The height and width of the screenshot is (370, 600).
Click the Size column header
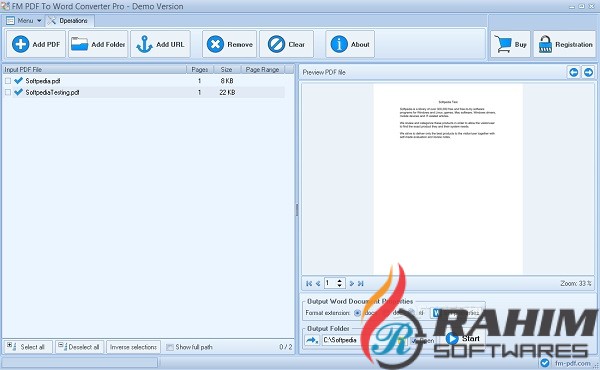(227, 69)
